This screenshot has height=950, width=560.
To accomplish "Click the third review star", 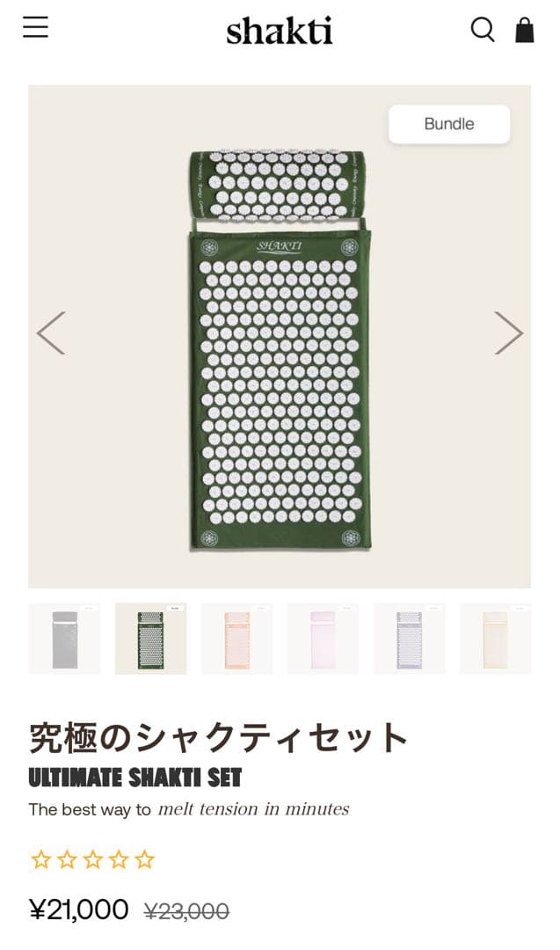I will 92,859.
